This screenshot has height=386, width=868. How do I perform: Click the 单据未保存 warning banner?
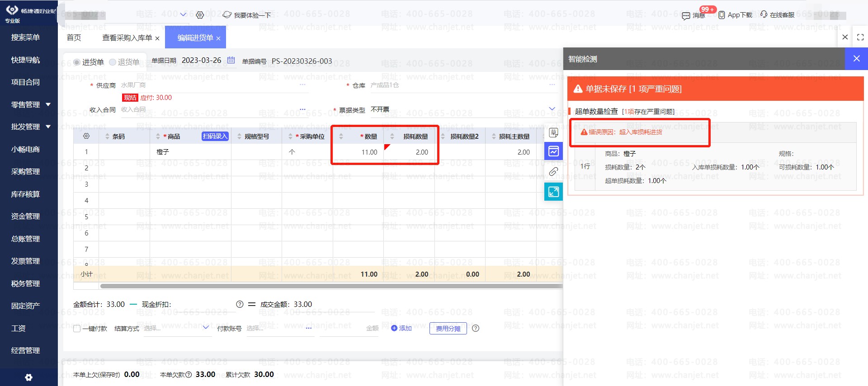tap(716, 89)
